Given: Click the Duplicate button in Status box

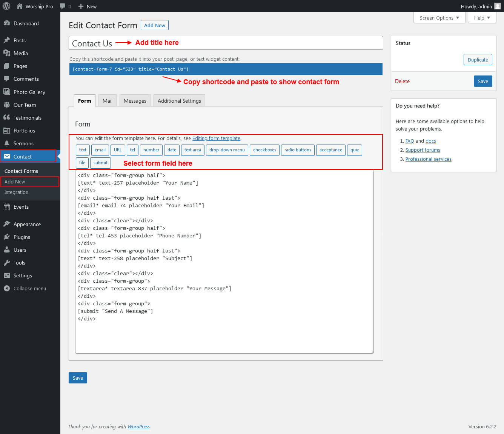Looking at the screenshot, I should (x=478, y=60).
